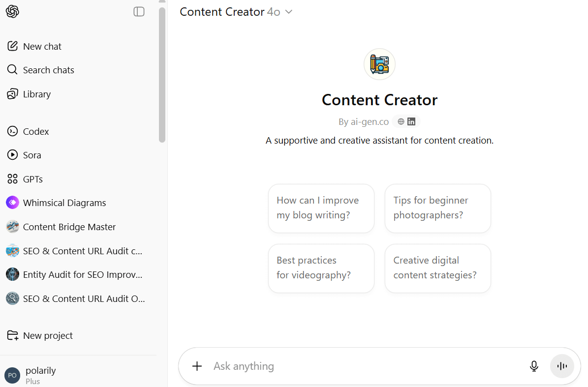Click the Content Creator 4o title chevron
Image resolution: width=588 pixels, height=387 pixels.
click(x=288, y=12)
